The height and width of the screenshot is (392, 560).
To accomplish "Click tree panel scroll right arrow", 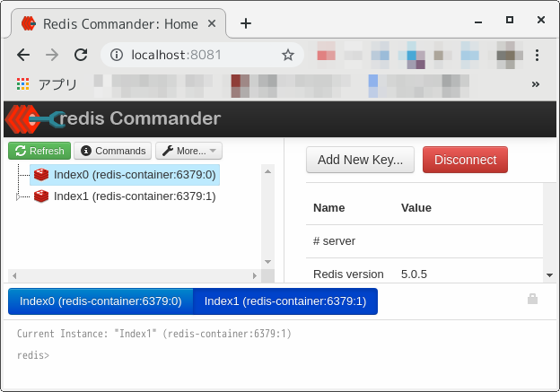I will (254, 275).
